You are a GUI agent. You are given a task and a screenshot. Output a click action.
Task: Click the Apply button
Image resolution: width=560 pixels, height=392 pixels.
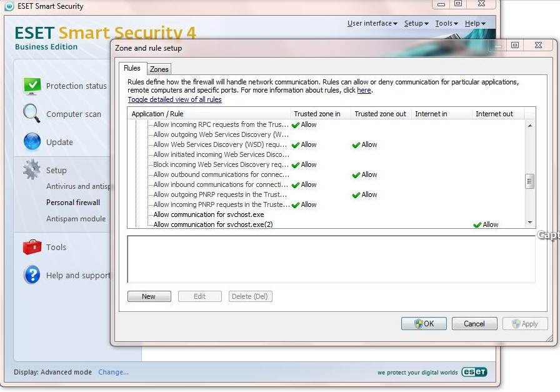[x=525, y=323]
